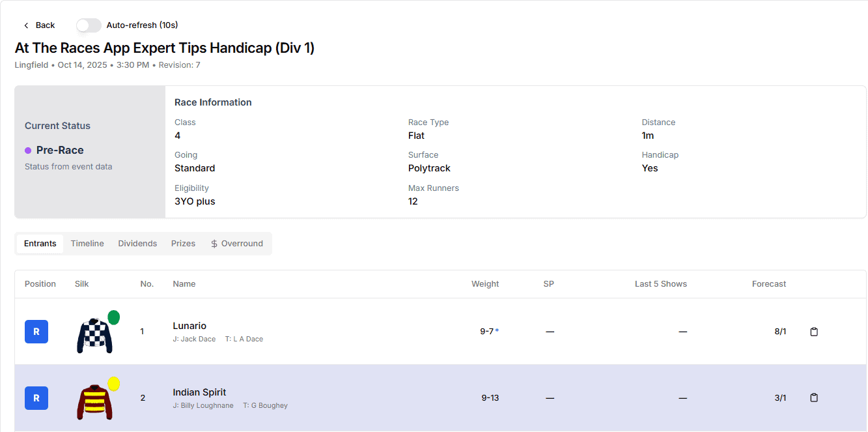The width and height of the screenshot is (868, 432).
Task: Click the Back button label
Action: click(x=45, y=25)
